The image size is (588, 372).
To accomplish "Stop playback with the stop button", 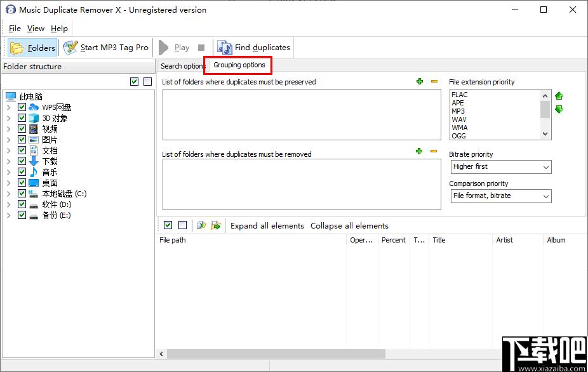I will 201,48.
